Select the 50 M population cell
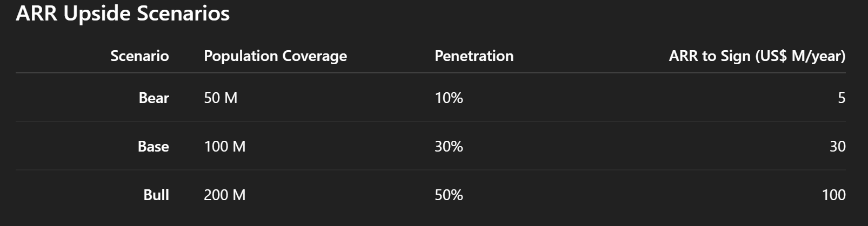 click(221, 98)
